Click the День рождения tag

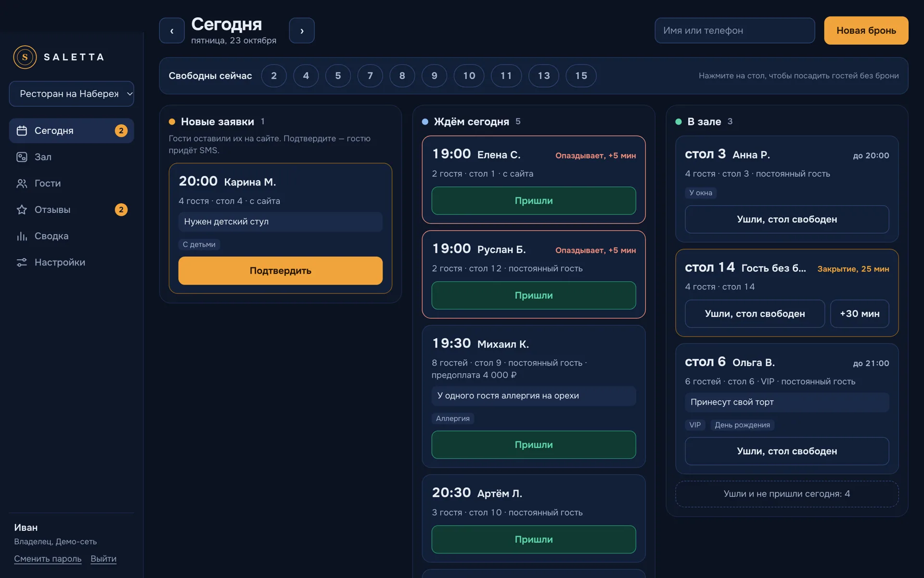742,425
